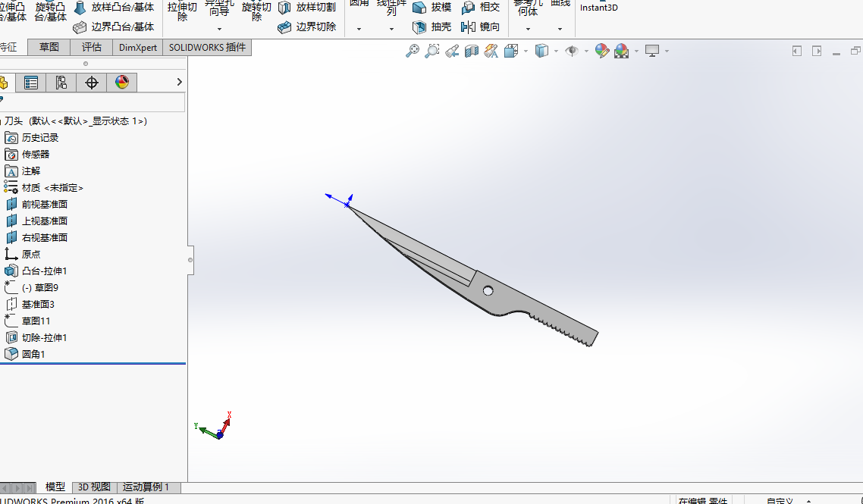The height and width of the screenshot is (504, 863).
Task: Select 基准面3 plane item
Action: 37,304
